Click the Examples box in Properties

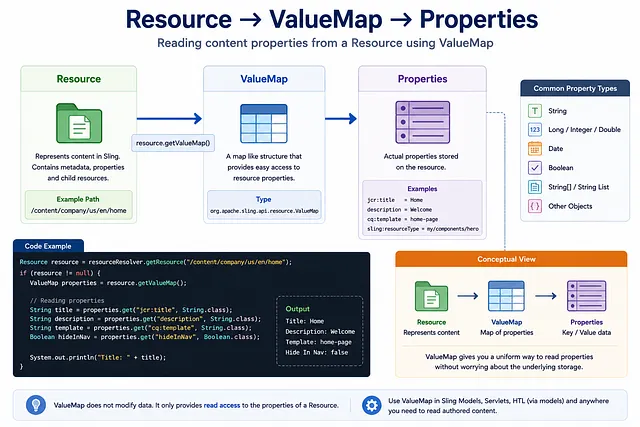[x=422, y=208]
